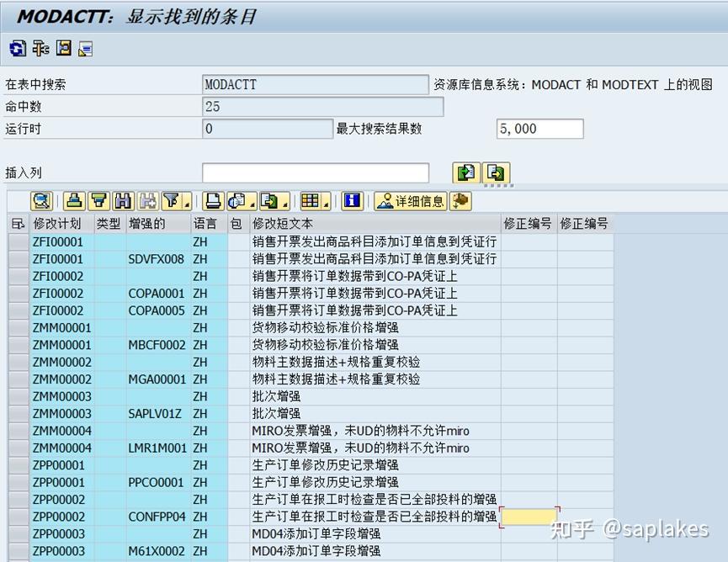Open the Find binoculars icon
The width and height of the screenshot is (728, 562).
click(x=124, y=201)
